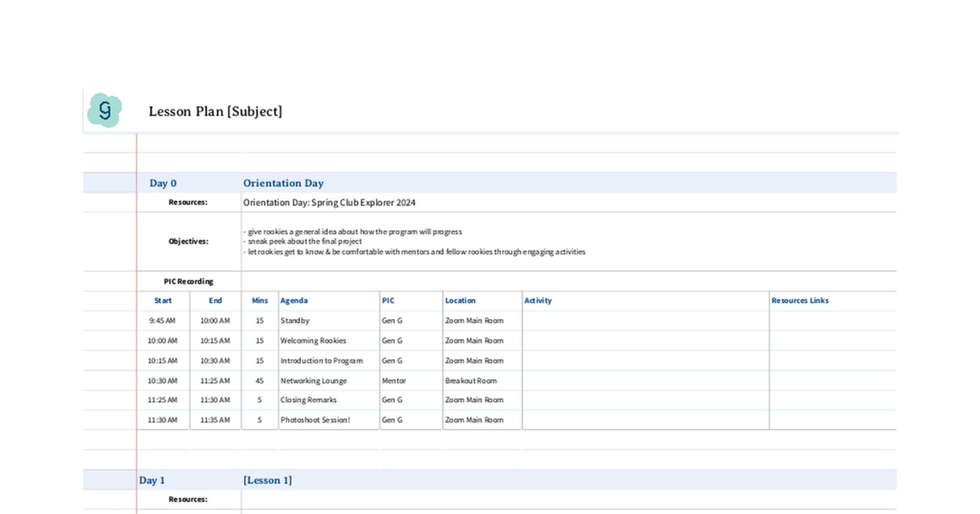Select the '9:45 AM' start time
980x514 pixels.
pos(163,320)
